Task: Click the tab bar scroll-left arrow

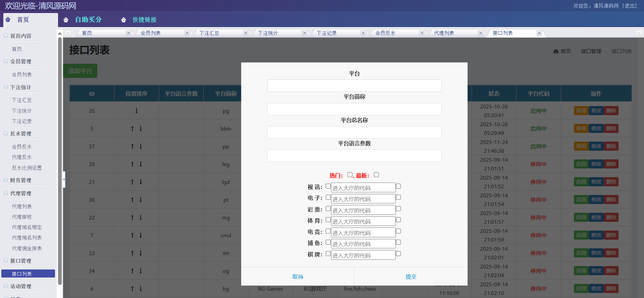Action: [68, 33]
